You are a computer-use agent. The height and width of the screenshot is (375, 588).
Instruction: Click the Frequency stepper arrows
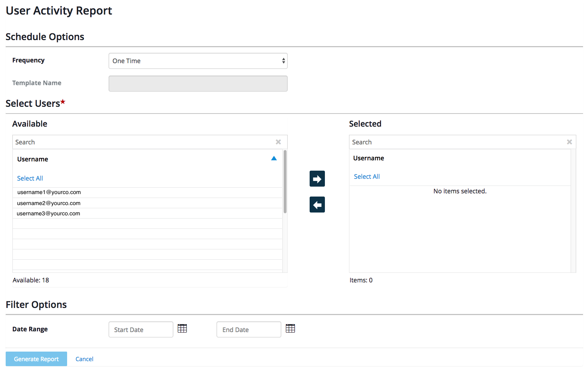pyautogui.click(x=283, y=61)
